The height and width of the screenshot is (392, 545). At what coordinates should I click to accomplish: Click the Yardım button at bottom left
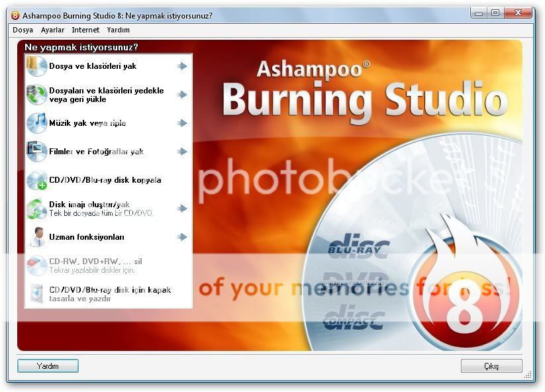[48, 366]
